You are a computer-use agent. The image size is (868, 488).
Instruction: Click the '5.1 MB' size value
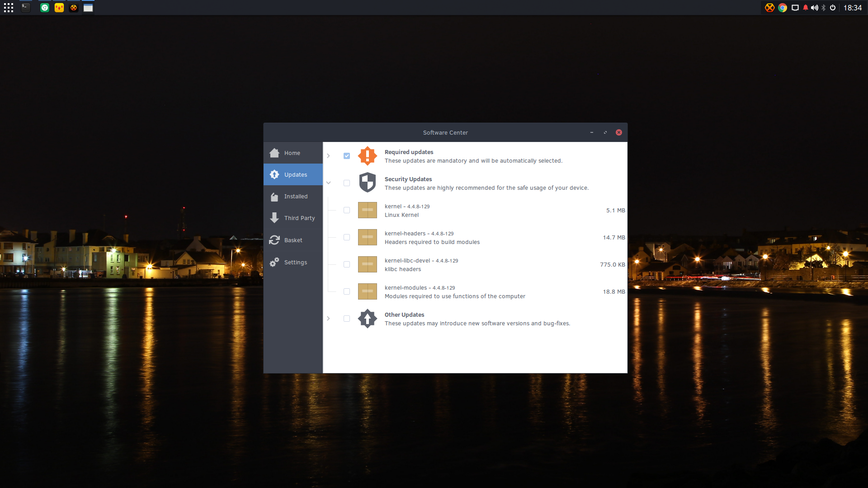(616, 211)
